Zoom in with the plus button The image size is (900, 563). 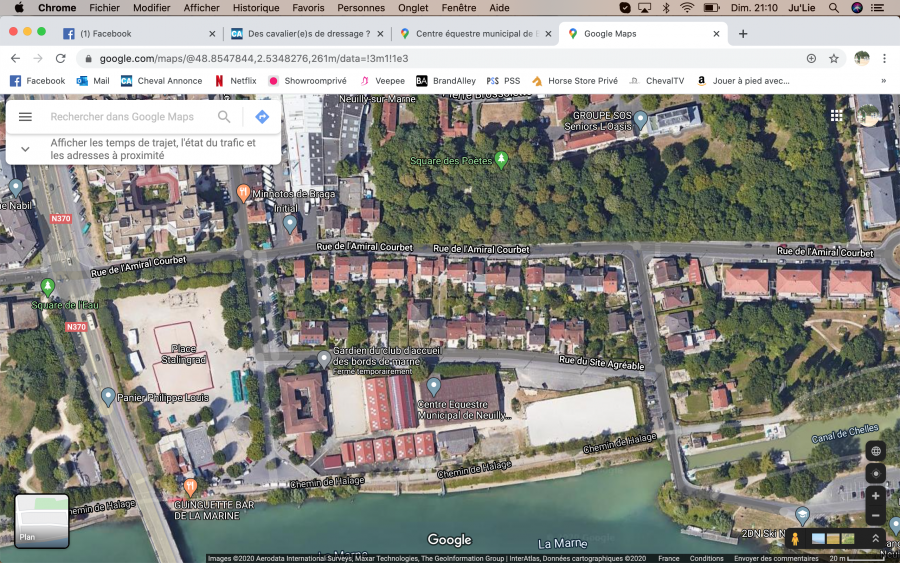tap(876, 496)
